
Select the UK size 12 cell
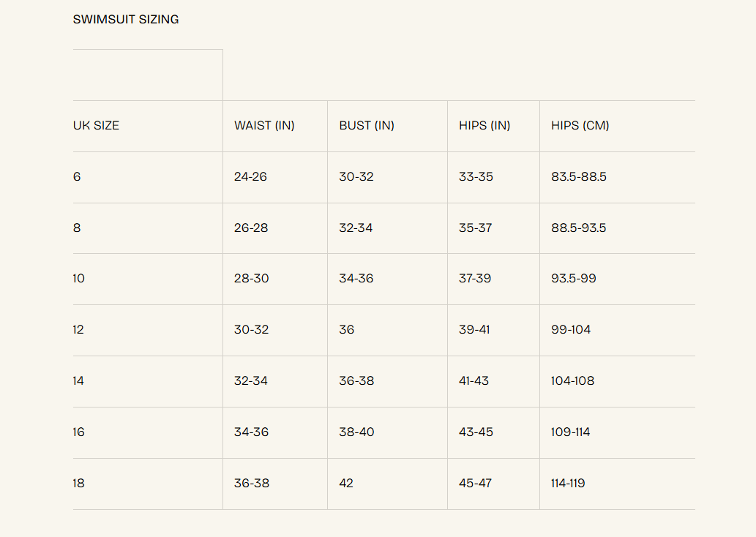(78, 329)
